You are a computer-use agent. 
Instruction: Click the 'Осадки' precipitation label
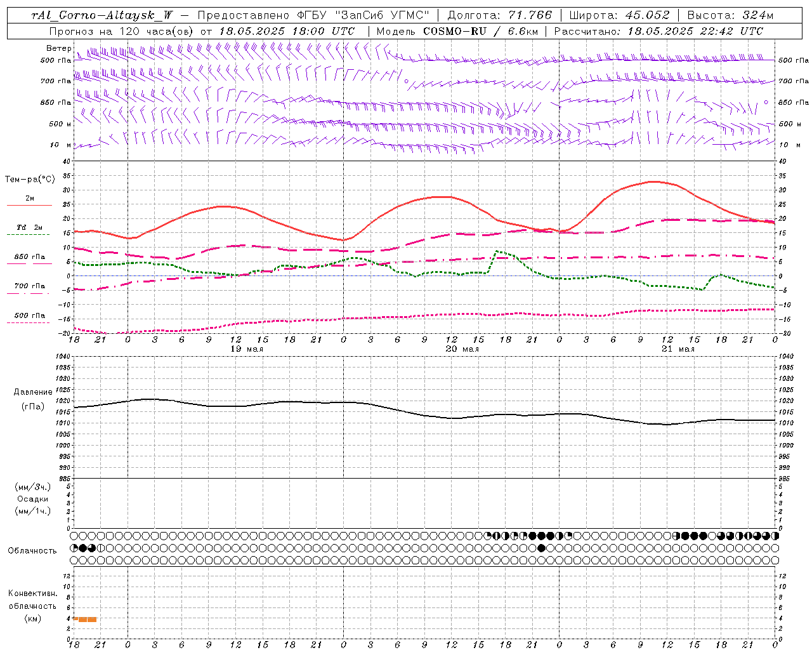[x=33, y=499]
